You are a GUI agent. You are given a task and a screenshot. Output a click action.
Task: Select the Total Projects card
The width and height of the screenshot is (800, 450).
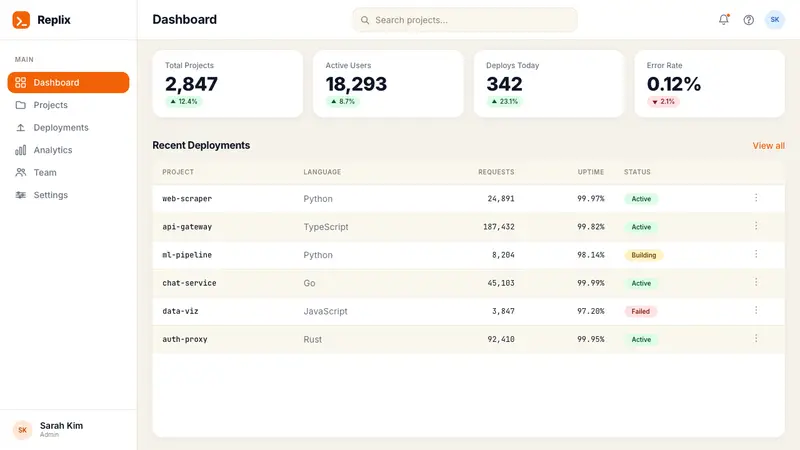228,84
